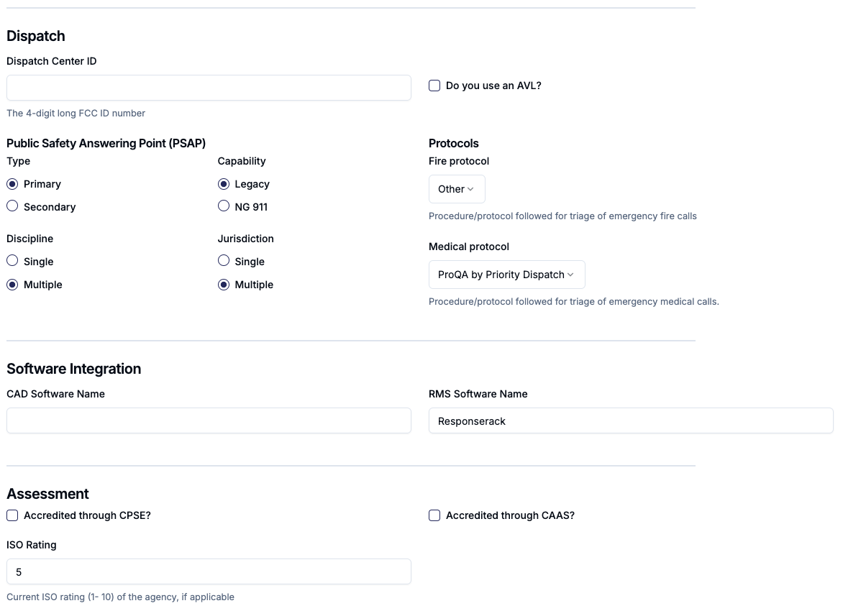Enable the 'Do you use an AVL?' checkbox
This screenshot has width=843, height=616.
[x=434, y=86]
